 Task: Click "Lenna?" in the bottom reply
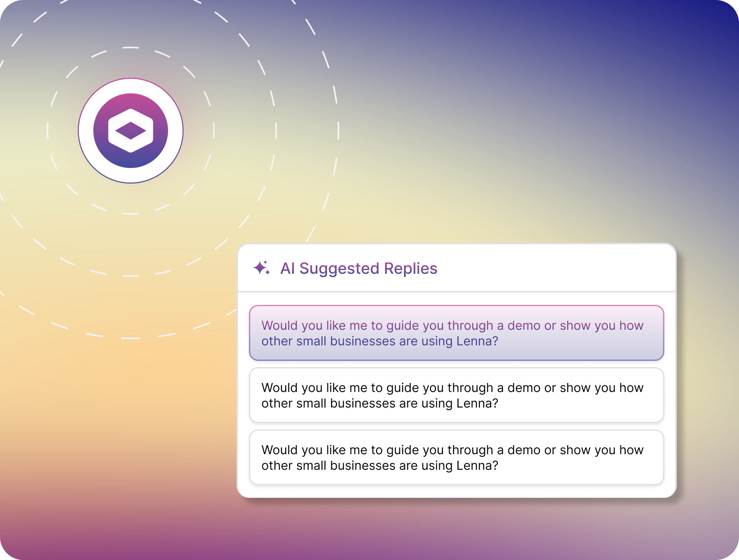coord(477,465)
